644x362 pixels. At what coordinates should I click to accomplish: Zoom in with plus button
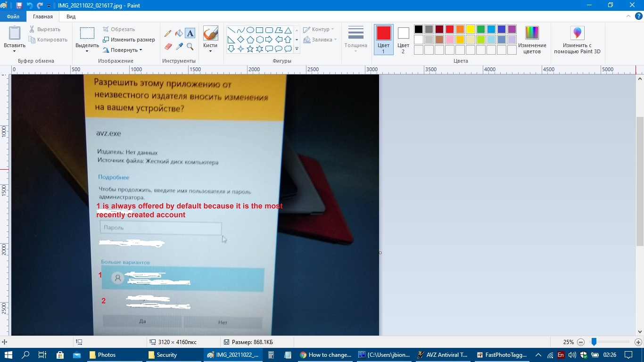point(638,342)
